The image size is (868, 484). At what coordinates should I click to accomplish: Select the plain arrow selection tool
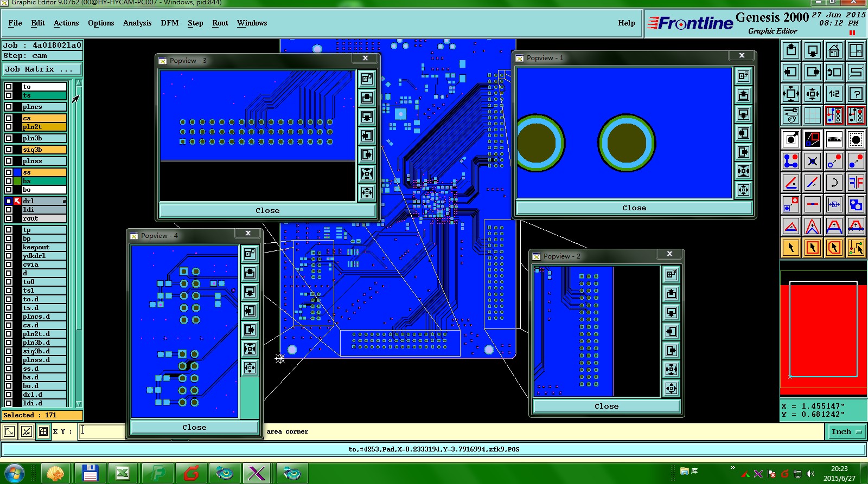pos(791,248)
